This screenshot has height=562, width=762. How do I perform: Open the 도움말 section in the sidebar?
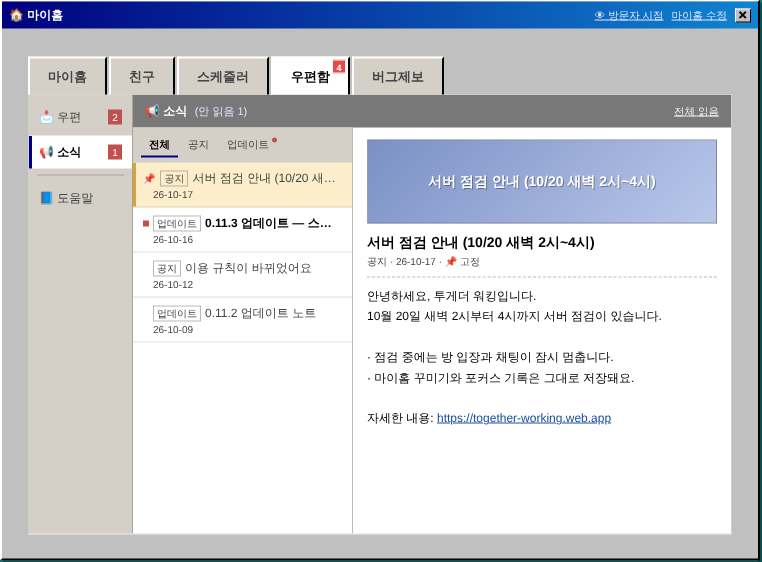tap(80, 198)
